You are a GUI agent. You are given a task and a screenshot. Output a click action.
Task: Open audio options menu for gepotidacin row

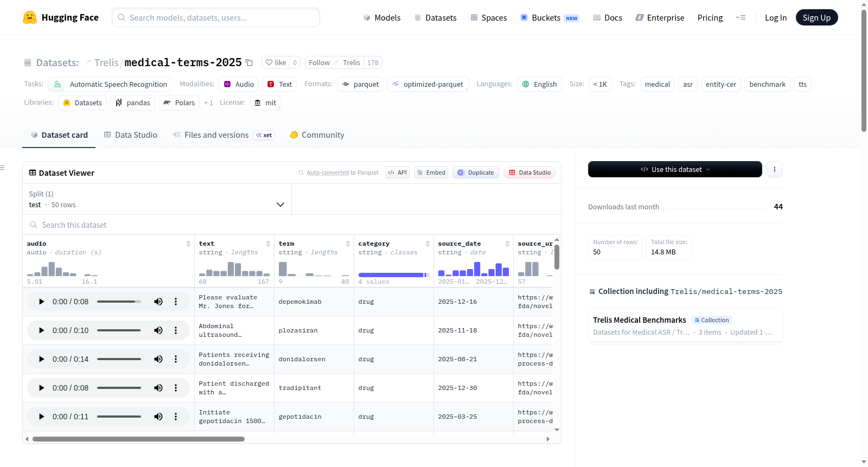(176, 417)
